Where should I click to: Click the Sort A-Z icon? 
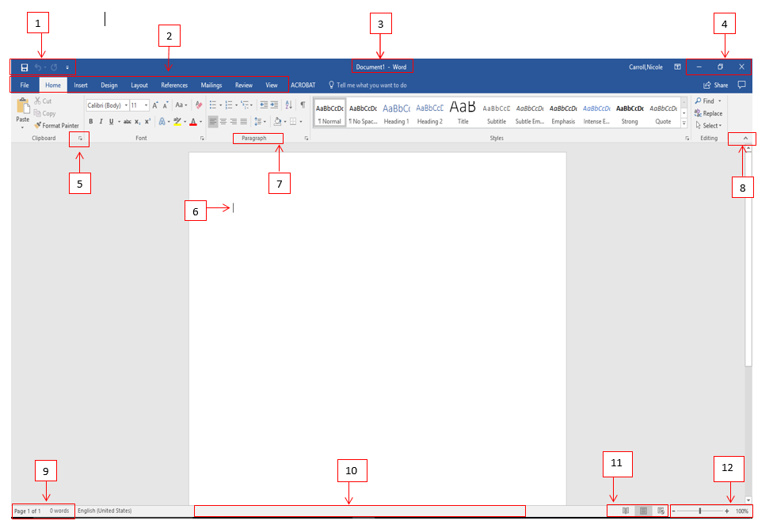point(287,104)
